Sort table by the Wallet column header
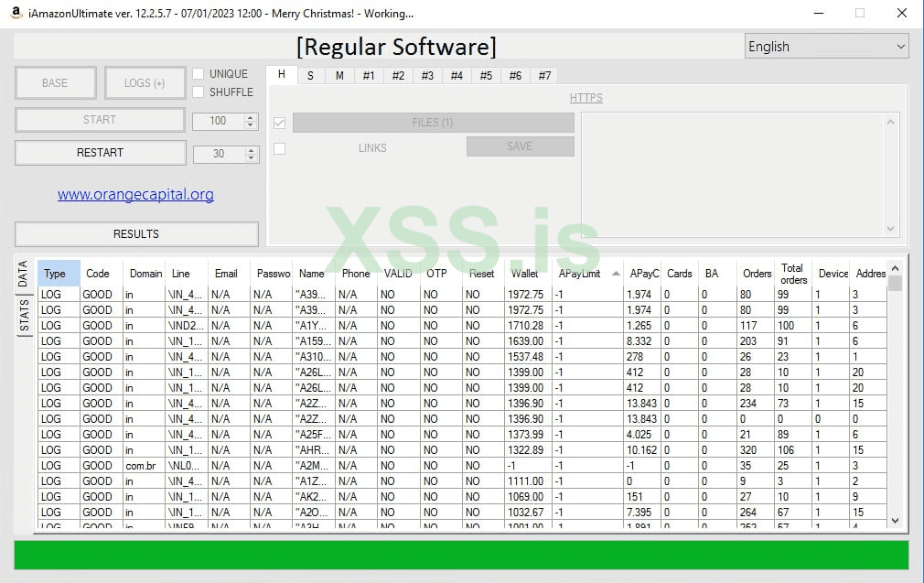 pyautogui.click(x=524, y=274)
